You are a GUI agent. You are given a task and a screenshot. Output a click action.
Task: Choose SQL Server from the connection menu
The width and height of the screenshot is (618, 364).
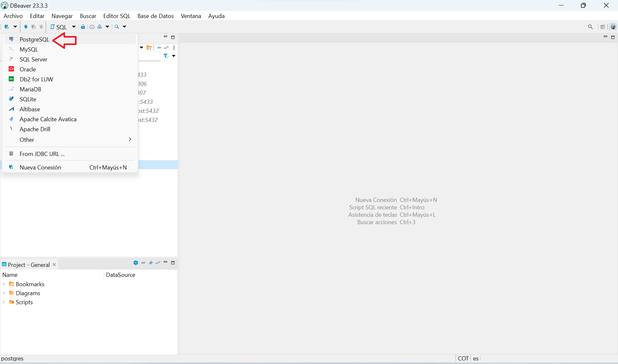[70, 59]
